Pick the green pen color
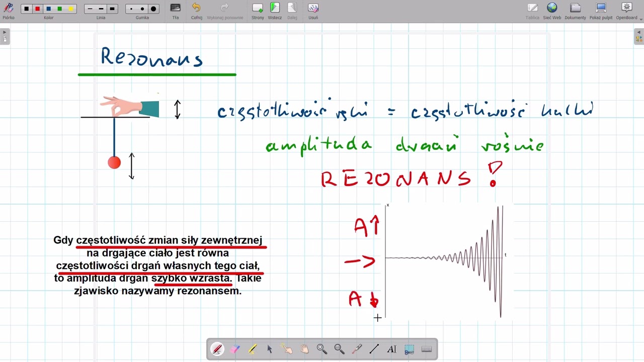Screen dimensions: 644x362 pos(59,9)
